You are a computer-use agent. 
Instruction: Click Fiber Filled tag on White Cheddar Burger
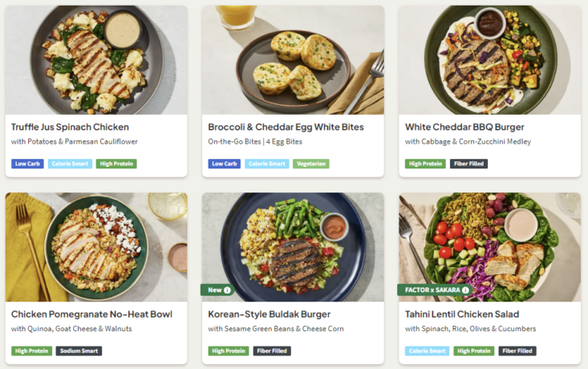click(x=469, y=164)
